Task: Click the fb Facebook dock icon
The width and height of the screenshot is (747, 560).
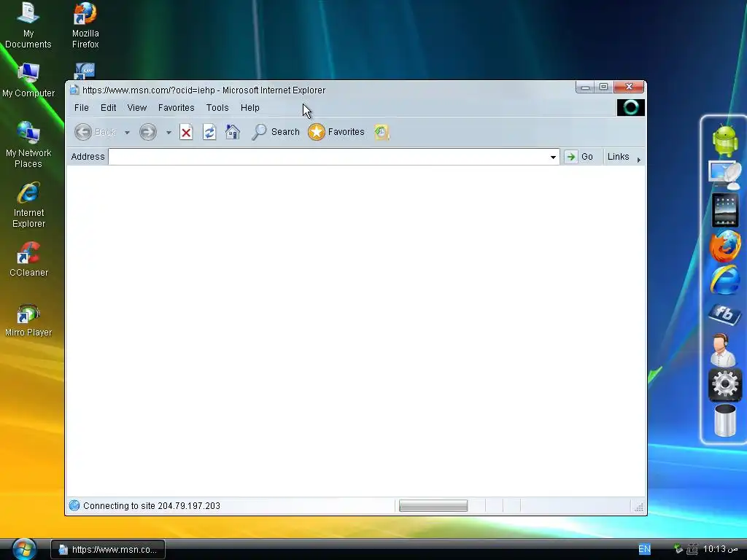Action: click(x=724, y=314)
